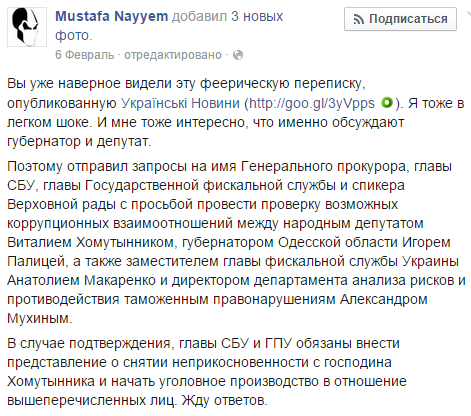Click the paragraph starting "Поэтому отправил запросы"

tap(236, 242)
